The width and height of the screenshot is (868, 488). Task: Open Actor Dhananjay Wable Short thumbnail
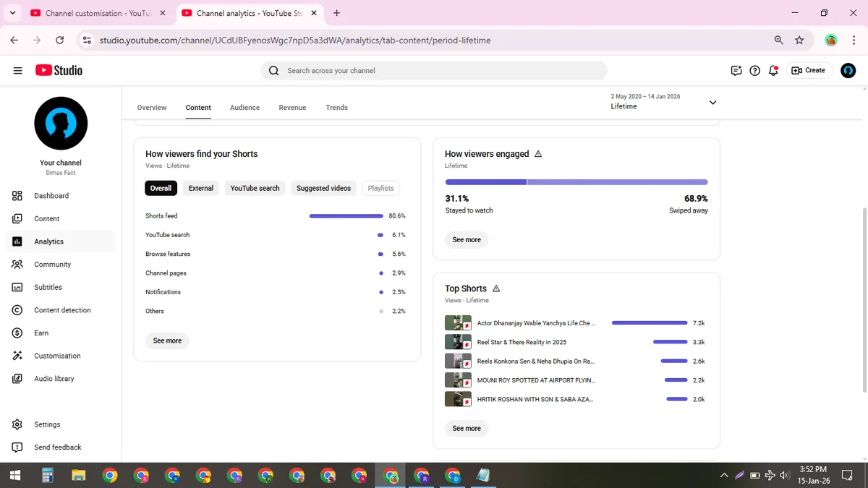click(x=458, y=323)
